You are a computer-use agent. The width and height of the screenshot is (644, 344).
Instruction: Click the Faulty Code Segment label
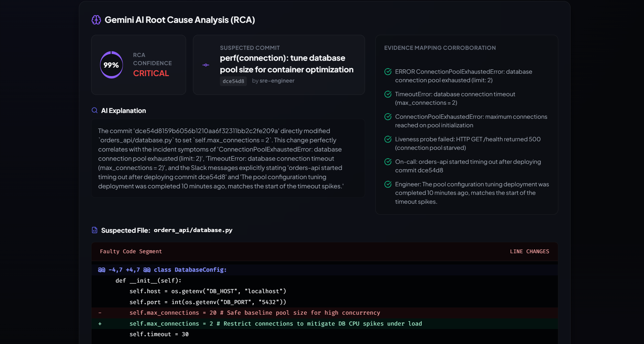coord(131,252)
